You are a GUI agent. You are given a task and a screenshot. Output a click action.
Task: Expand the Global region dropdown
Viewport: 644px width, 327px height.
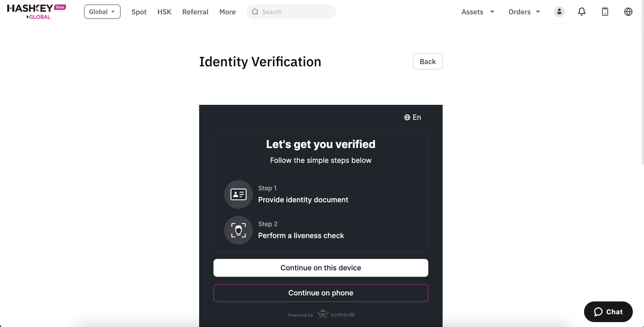102,12
